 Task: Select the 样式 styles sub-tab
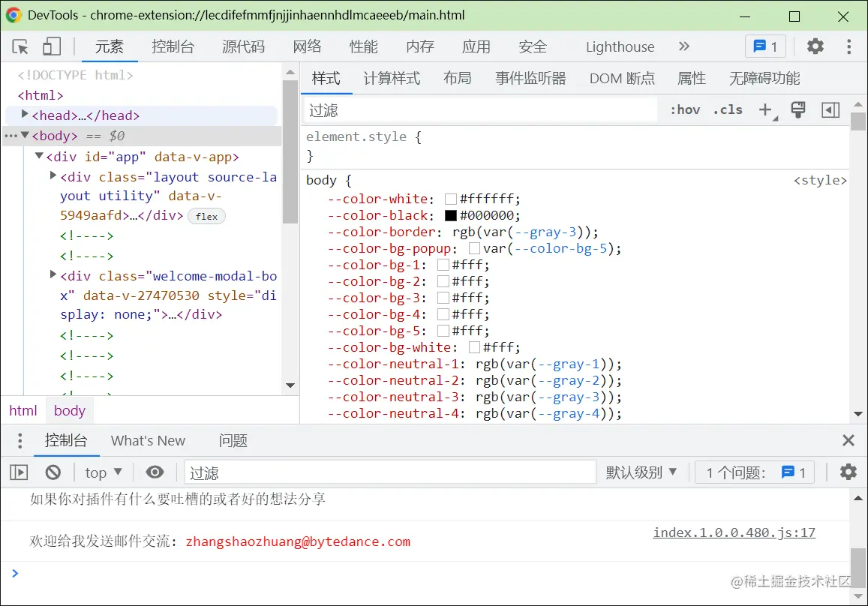[x=326, y=79]
